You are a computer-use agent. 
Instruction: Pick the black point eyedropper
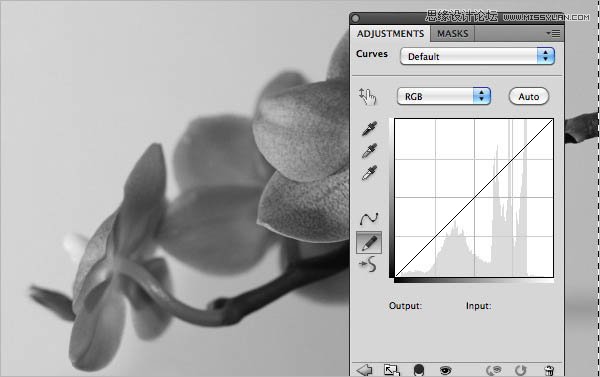369,128
